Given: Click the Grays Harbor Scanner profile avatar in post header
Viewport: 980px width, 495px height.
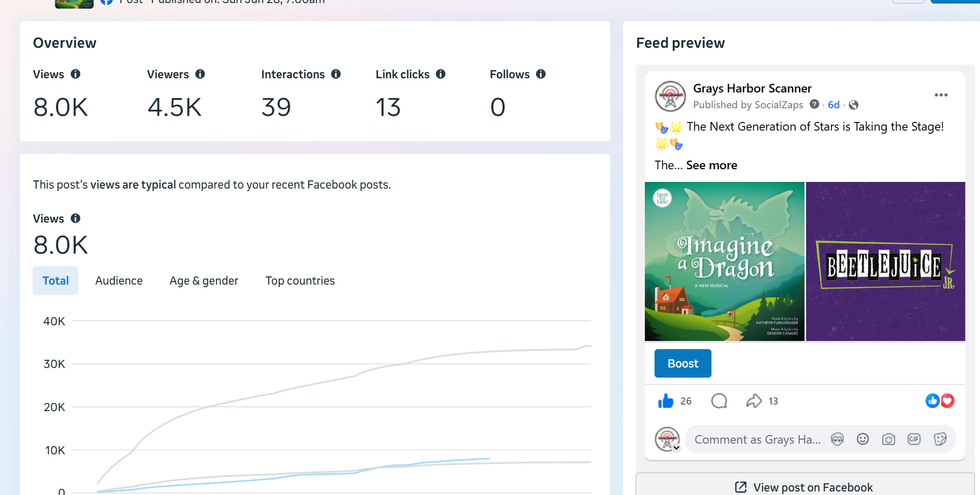Looking at the screenshot, I should (670, 96).
